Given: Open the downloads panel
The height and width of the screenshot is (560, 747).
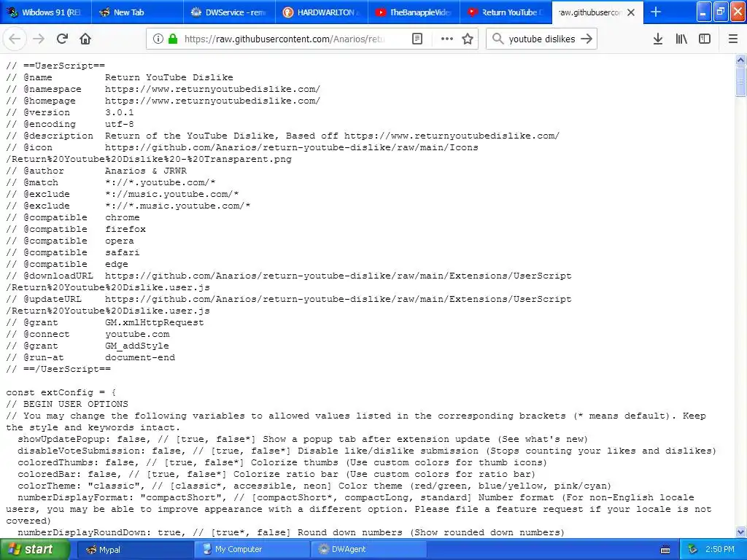Looking at the screenshot, I should (658, 39).
